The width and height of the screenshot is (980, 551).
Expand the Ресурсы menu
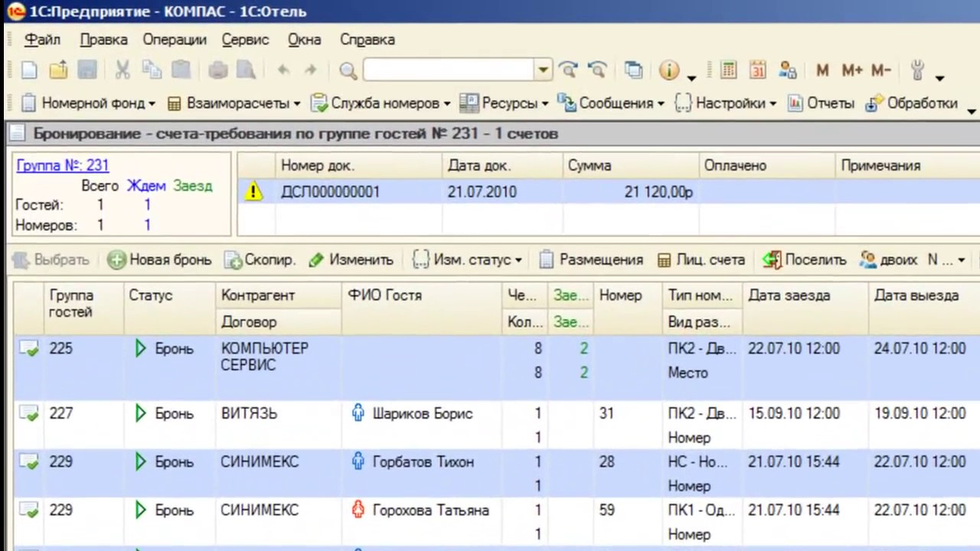point(504,103)
